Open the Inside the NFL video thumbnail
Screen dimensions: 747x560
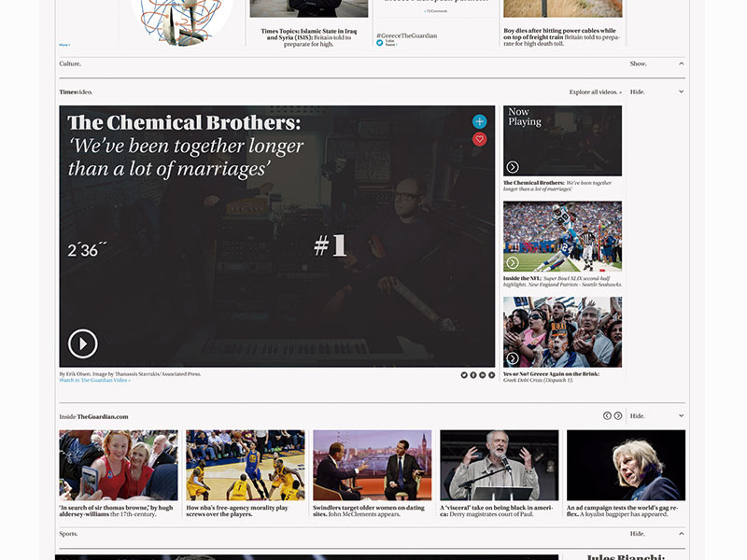pos(563,237)
